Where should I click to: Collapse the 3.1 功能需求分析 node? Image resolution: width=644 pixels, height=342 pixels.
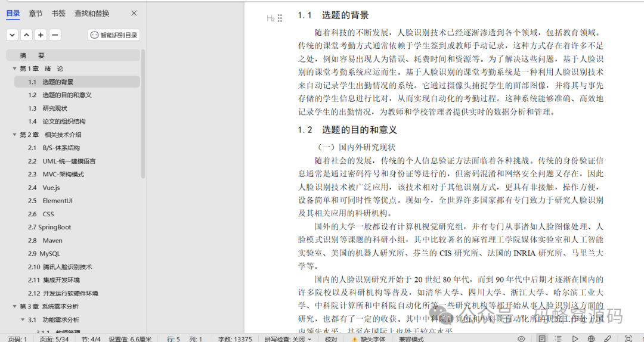pos(23,319)
